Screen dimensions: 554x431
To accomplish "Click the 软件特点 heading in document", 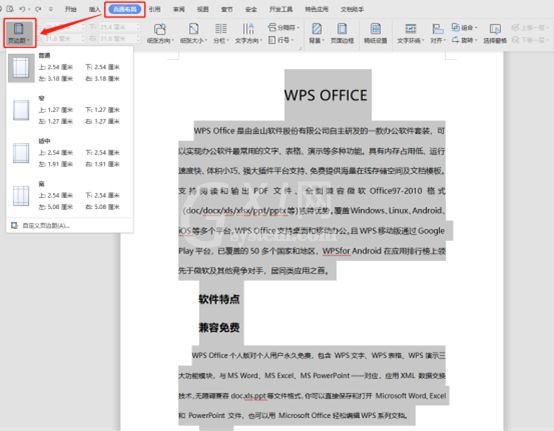I will 219,299.
